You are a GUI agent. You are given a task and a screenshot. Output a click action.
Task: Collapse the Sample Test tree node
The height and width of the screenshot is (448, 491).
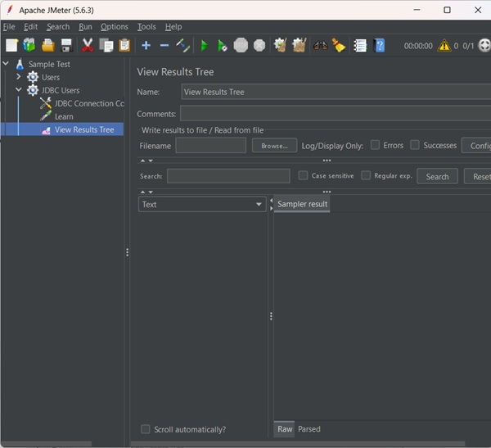point(6,64)
